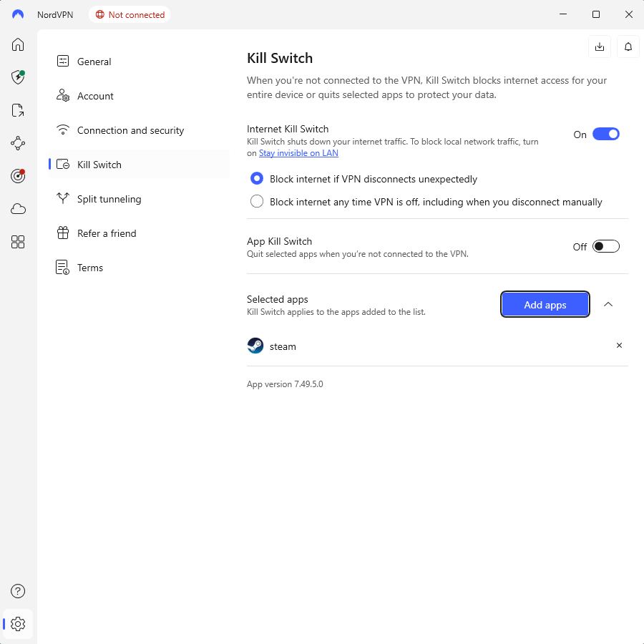This screenshot has height=644, width=644.
Task: Open help via the question mark icon
Action: tap(18, 591)
